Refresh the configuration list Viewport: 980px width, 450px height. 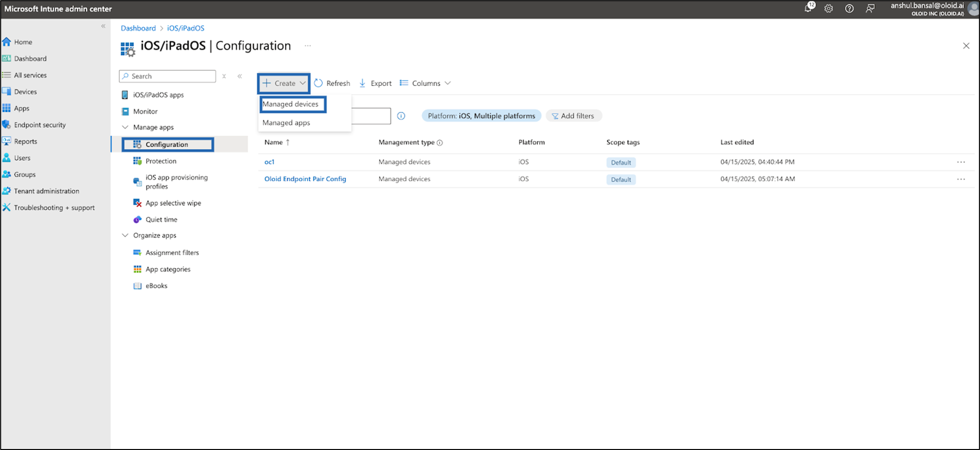[332, 83]
